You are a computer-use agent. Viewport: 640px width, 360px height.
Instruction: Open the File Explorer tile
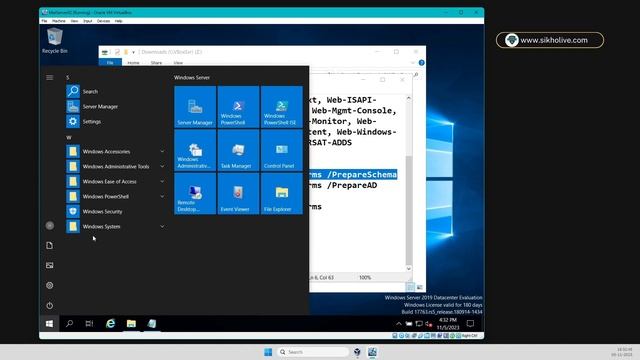pos(282,193)
